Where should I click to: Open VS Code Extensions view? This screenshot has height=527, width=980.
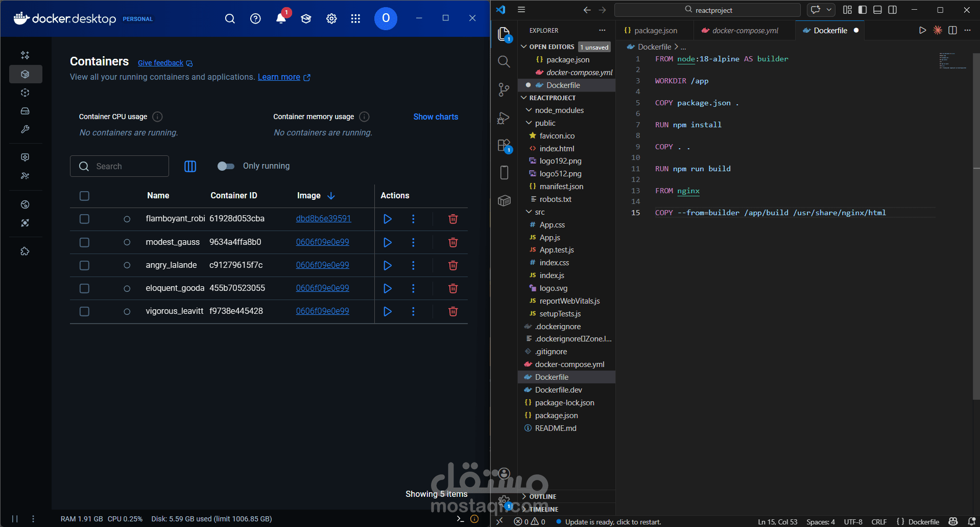tap(504, 146)
